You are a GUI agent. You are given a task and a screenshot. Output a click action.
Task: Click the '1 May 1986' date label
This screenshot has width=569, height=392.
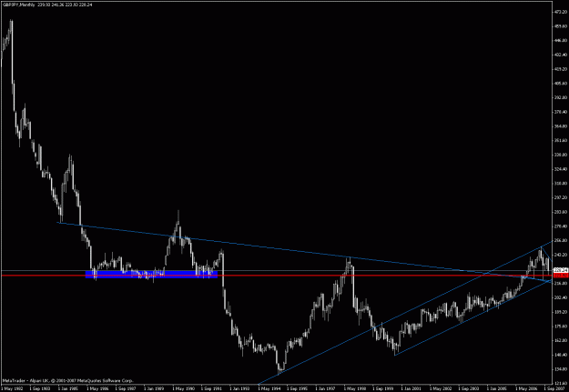coord(96,388)
